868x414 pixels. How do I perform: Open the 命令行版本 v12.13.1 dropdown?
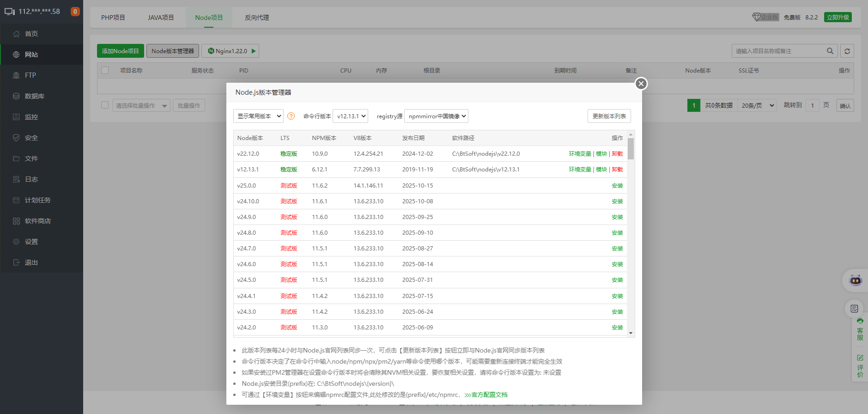pos(351,116)
